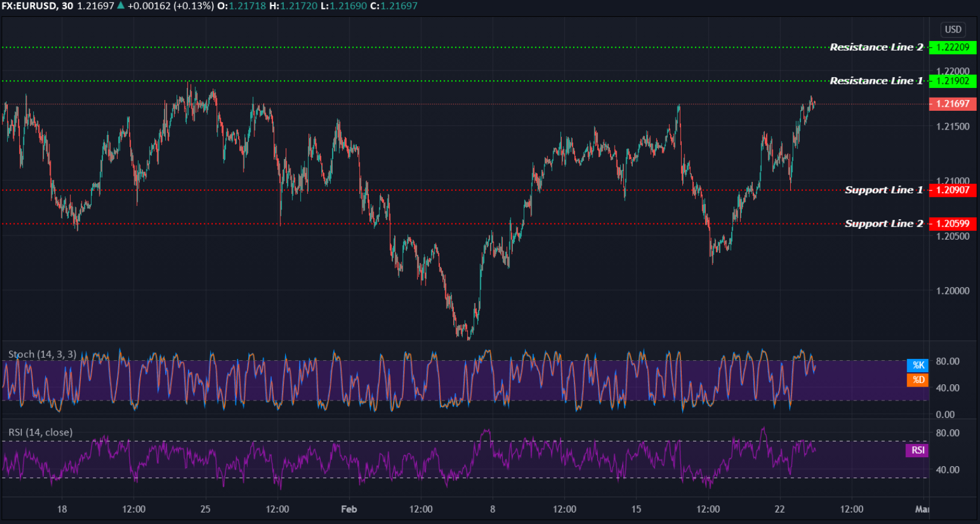
Task: Click the Stoch 0.00 scale value
Action: click(946, 414)
